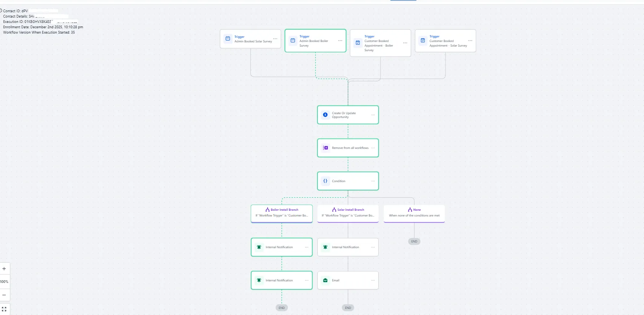644x315 pixels.
Task: Click the Admin Booked Boiler Survey trigger calendar icon
Action: coord(293,40)
